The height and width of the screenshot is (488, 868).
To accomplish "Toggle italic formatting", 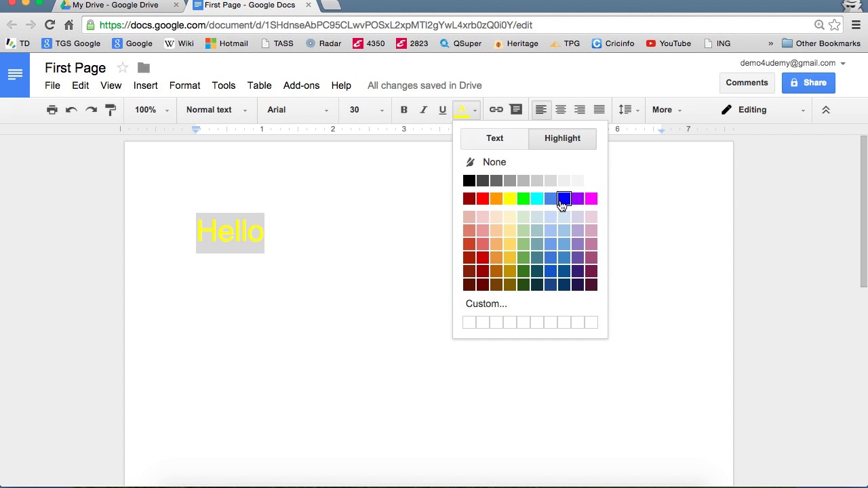I will [423, 110].
